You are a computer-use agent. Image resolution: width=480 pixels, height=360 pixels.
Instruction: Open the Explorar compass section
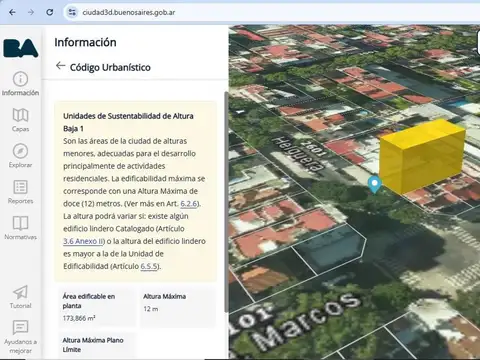(20, 156)
